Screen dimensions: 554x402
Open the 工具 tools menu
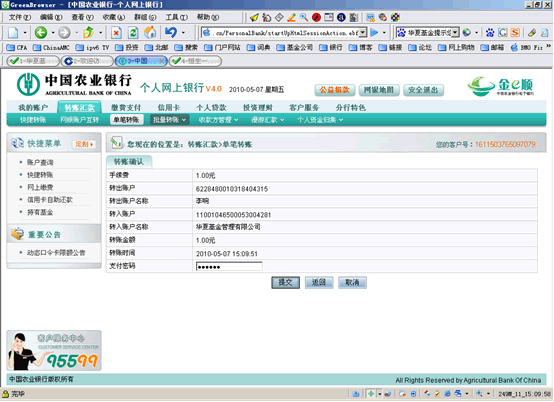[x=177, y=17]
